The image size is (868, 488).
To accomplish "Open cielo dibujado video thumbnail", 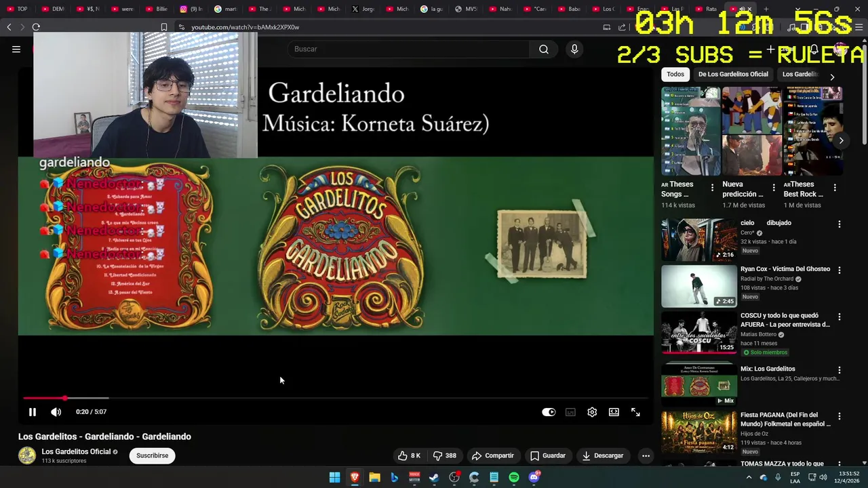I will tap(699, 239).
